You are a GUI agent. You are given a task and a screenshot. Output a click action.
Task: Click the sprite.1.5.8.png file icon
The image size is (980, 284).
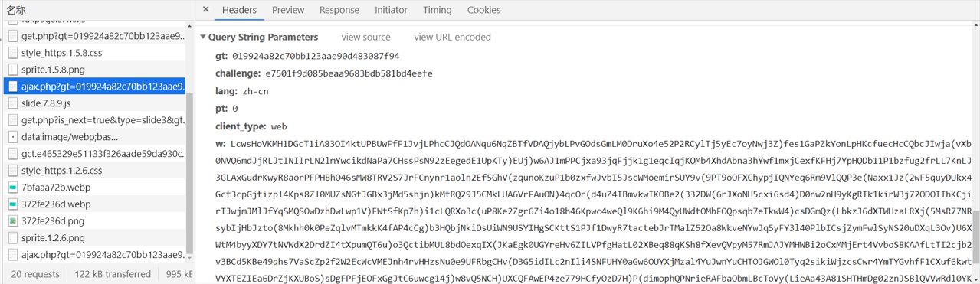pyautogui.click(x=13, y=70)
